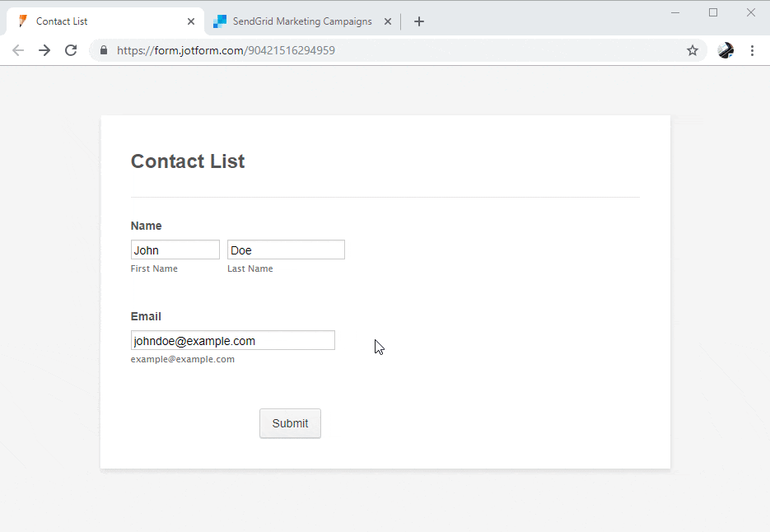This screenshot has width=770, height=532.
Task: Minimize the browser window
Action: pos(675,12)
